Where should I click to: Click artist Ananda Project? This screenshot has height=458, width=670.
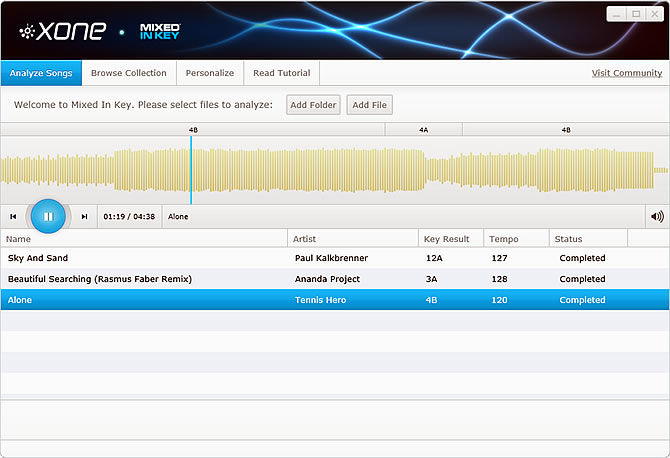[327, 279]
